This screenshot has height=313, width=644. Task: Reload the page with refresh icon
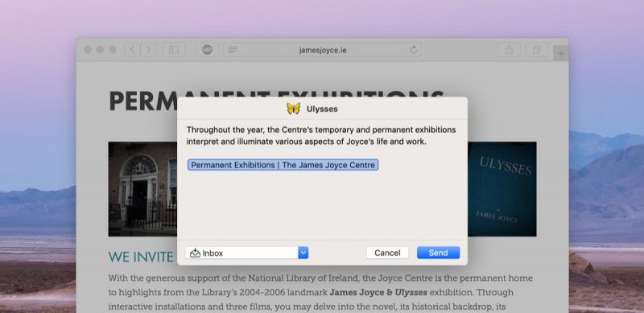[x=414, y=50]
